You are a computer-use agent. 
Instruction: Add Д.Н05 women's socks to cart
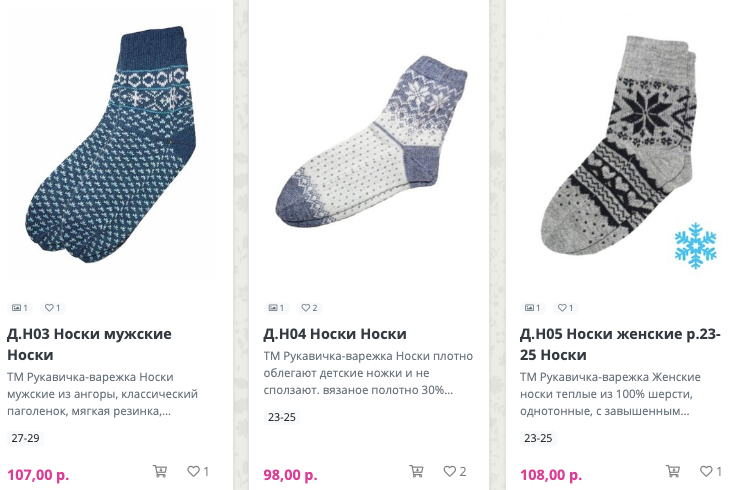[x=673, y=471]
